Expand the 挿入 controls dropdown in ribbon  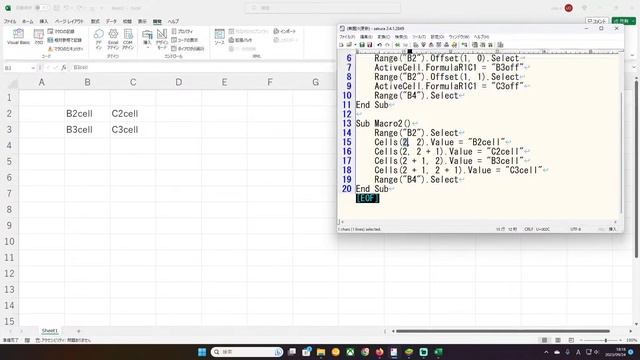[x=147, y=39]
